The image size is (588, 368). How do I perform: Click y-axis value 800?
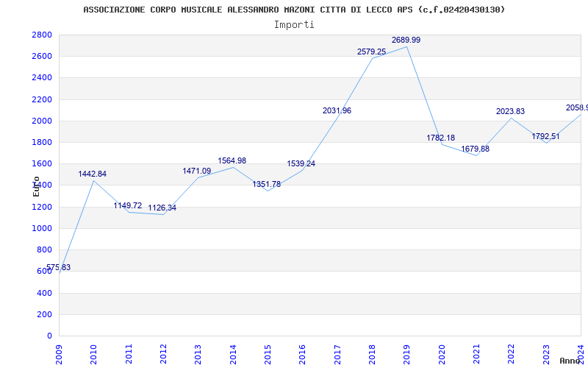(45, 250)
